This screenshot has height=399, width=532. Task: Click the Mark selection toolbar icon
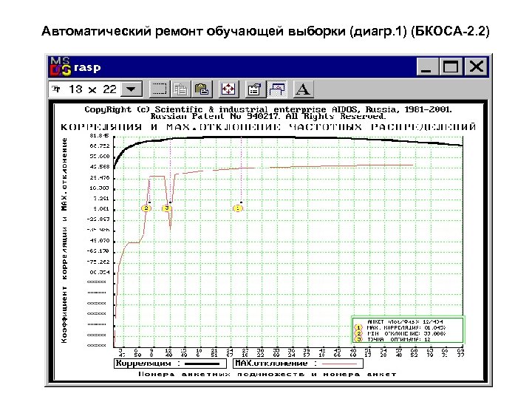[159, 89]
